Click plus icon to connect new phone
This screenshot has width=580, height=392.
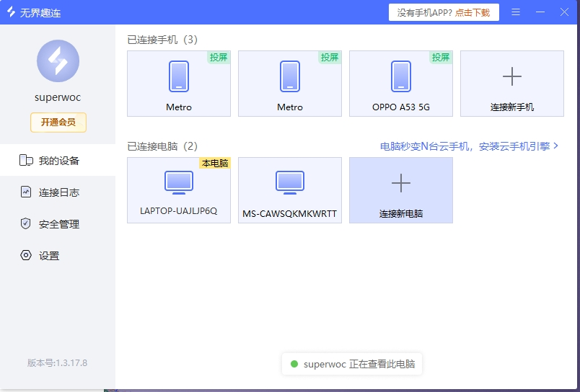click(512, 76)
